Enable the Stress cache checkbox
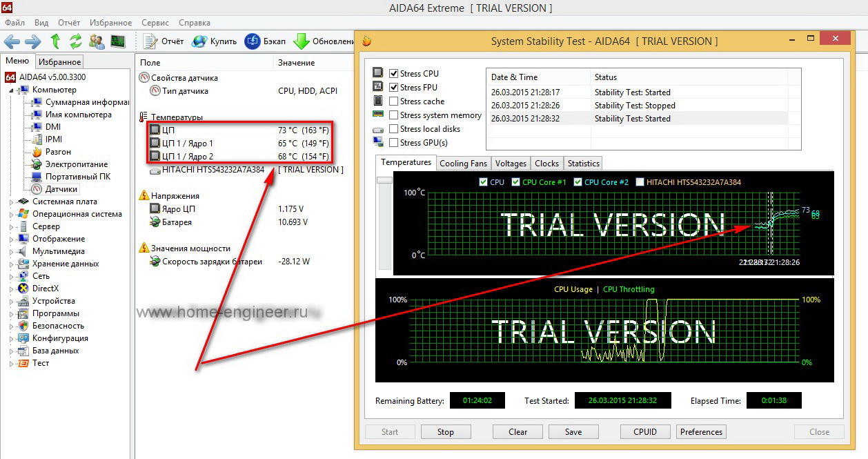Viewport: 868px width, 459px height. coord(393,101)
